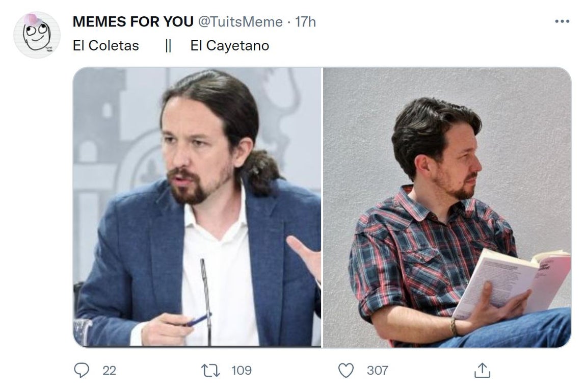
Task: Open the tweet's more options (three dots) menu
Action: point(563,20)
